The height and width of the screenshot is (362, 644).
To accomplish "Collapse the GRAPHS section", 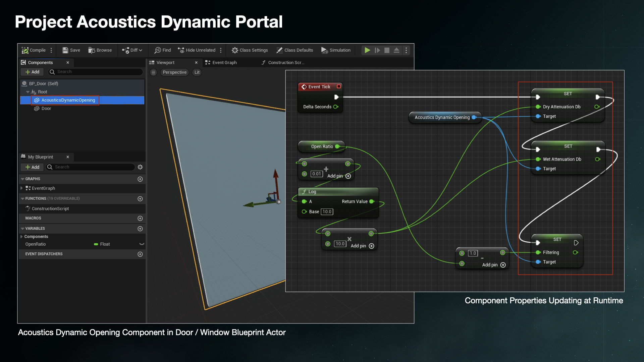I will point(22,179).
